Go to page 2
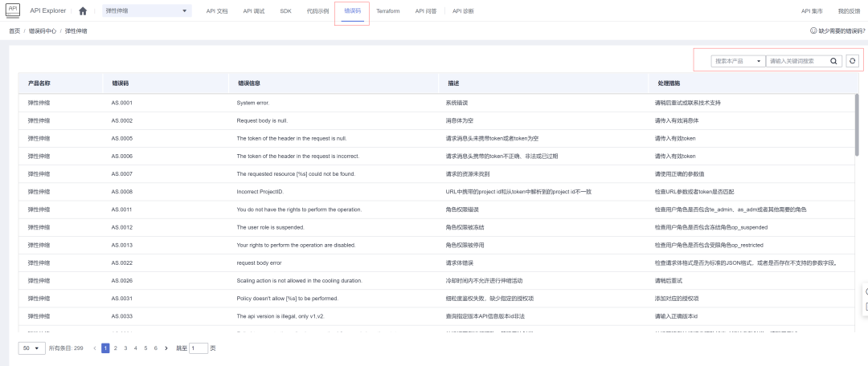The width and height of the screenshot is (868, 366). [x=115, y=348]
